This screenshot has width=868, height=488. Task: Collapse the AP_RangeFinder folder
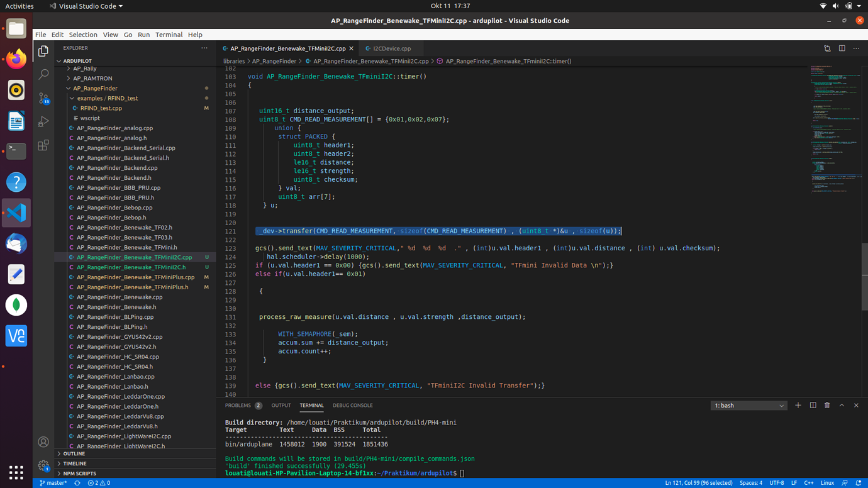94,88
